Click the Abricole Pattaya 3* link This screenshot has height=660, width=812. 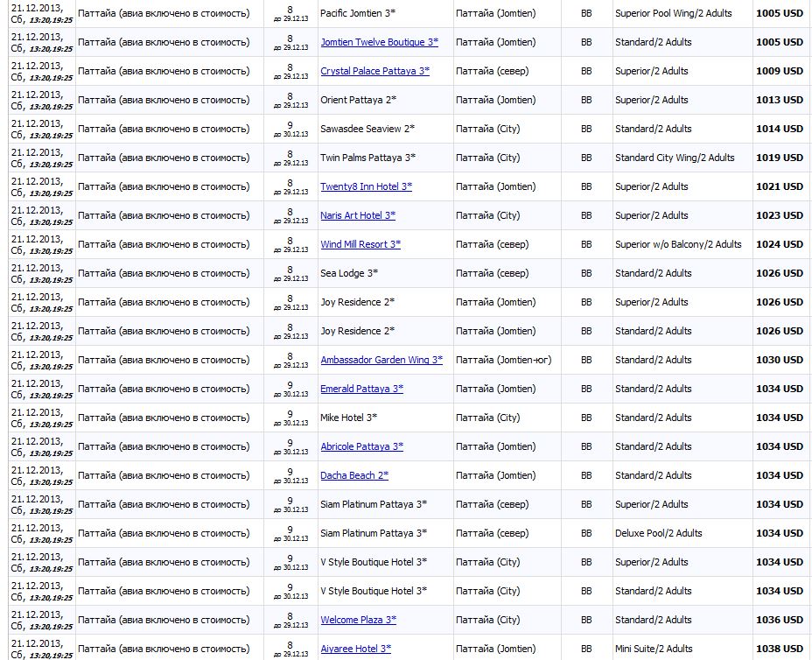[x=361, y=446]
